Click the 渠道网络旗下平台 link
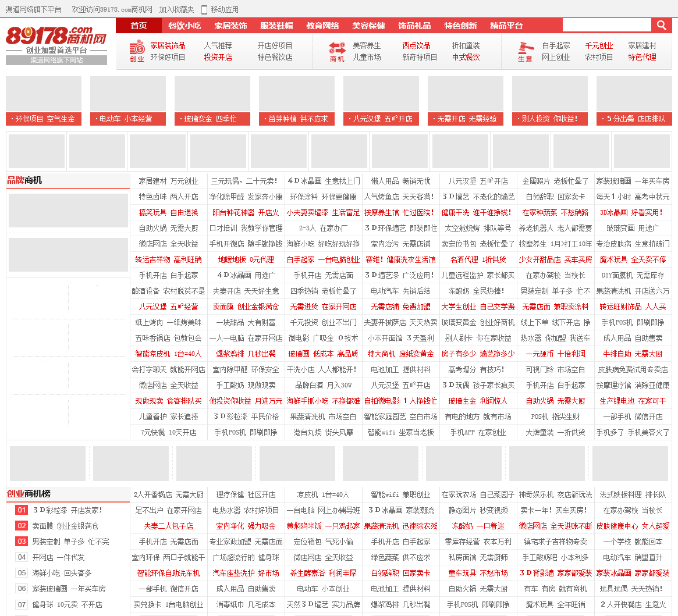The image size is (678, 616). point(33,9)
